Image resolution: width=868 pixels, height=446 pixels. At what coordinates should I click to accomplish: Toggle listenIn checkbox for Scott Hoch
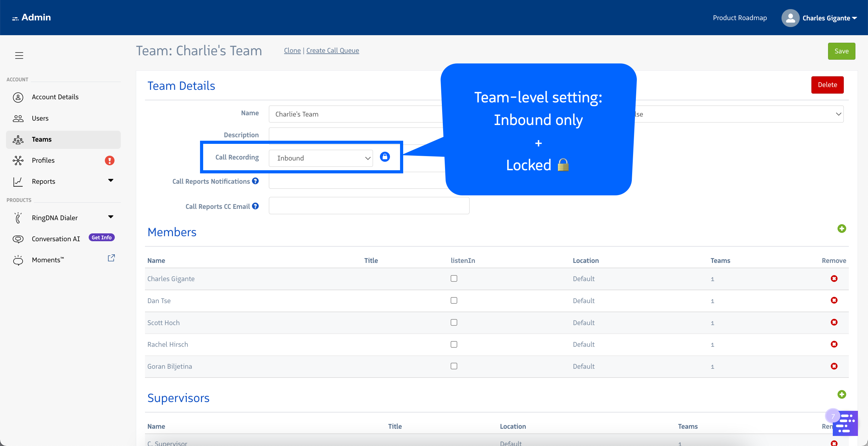pyautogui.click(x=454, y=323)
